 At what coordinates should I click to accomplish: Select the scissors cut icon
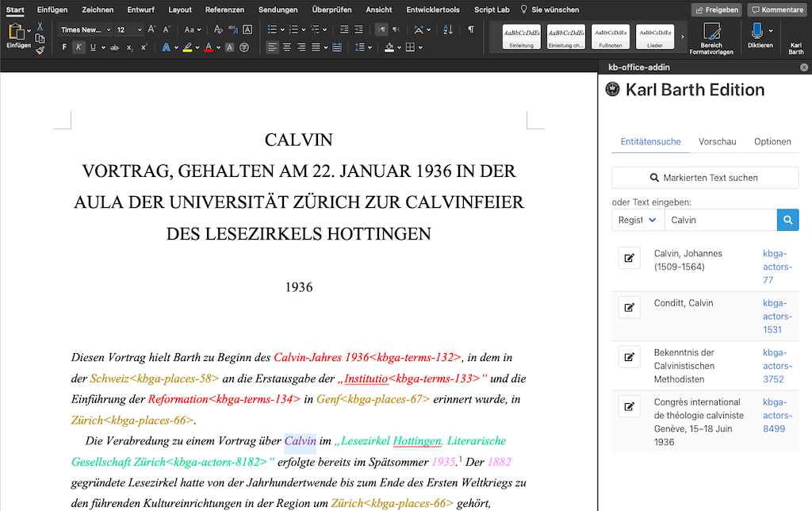click(40, 26)
